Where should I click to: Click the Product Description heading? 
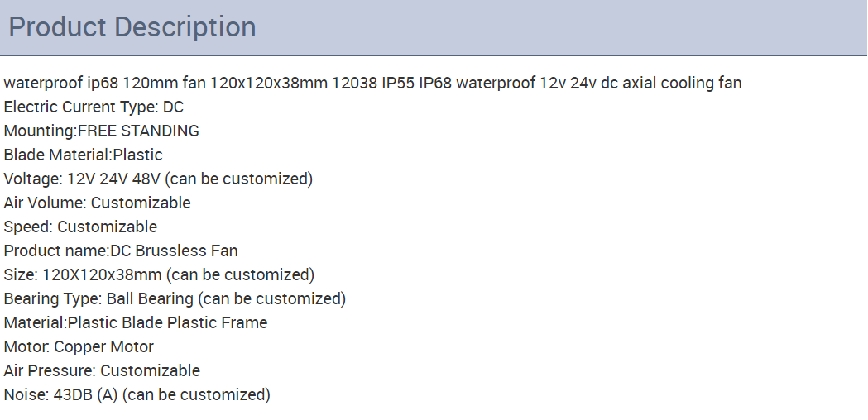(x=132, y=27)
